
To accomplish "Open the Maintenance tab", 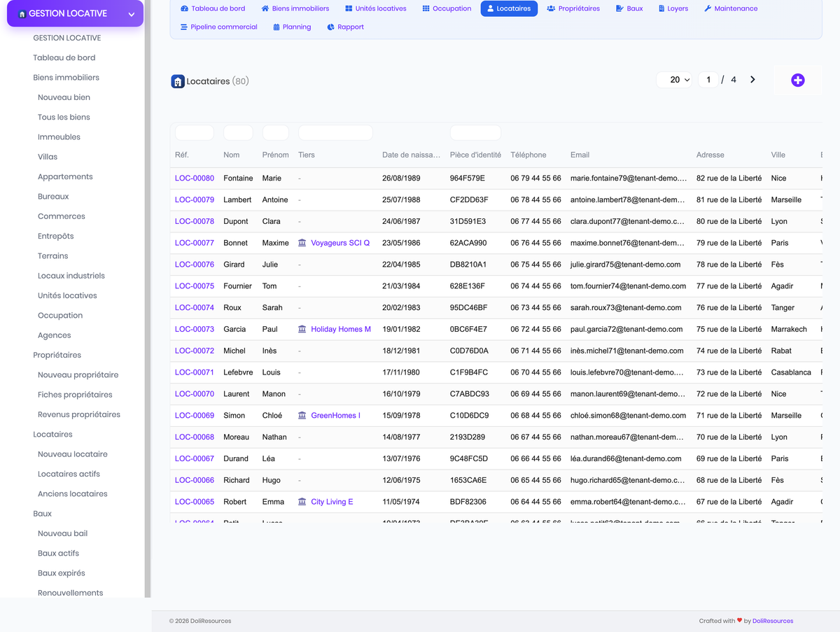I will tap(730, 9).
